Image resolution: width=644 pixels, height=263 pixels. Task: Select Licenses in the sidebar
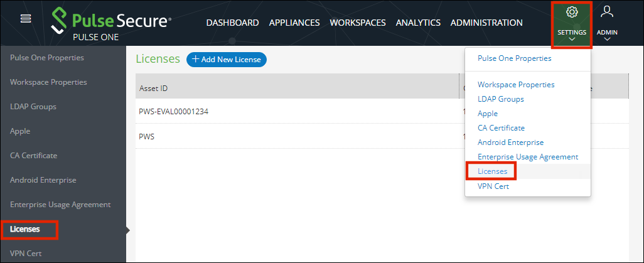(x=25, y=229)
